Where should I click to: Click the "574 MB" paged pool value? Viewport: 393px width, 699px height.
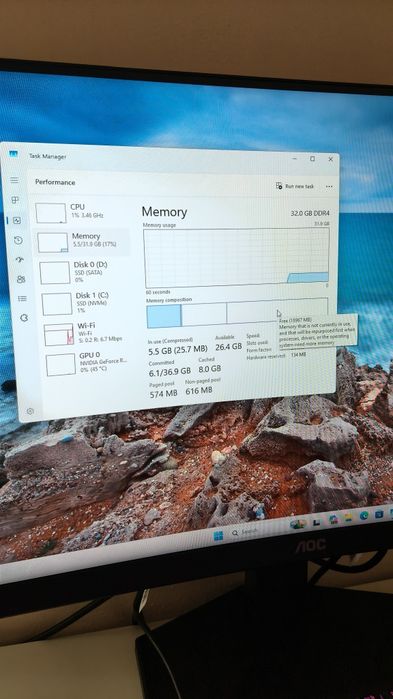pos(163,393)
